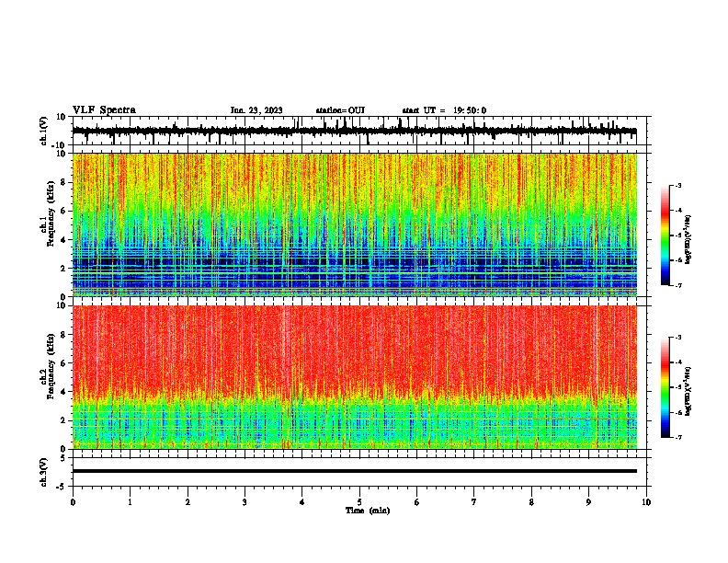Viewport: 728px width, 563px height.
Task: Click the ch.1(V) voltage axis label
Action: 44,131
